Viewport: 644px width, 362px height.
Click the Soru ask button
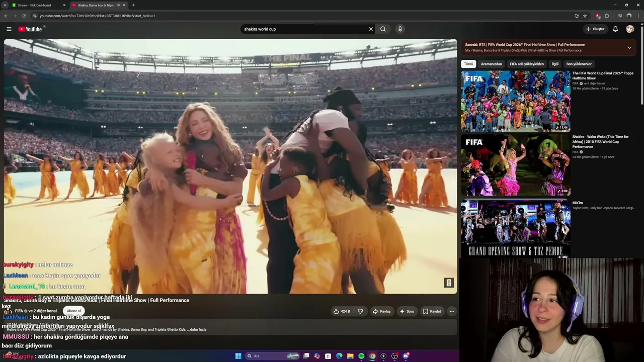pyautogui.click(x=407, y=311)
